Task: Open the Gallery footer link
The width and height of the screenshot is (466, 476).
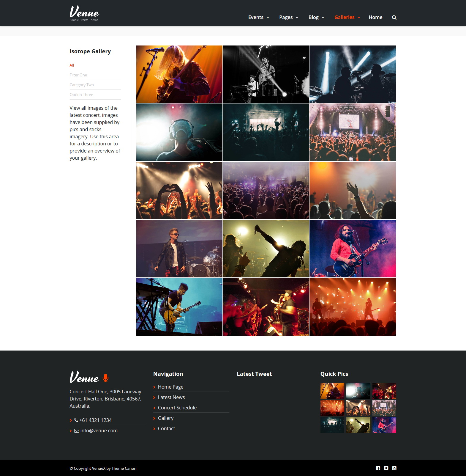Action: pos(166,418)
